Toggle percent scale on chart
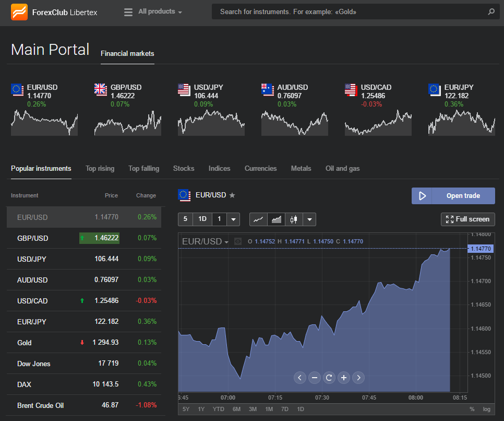 (472, 409)
